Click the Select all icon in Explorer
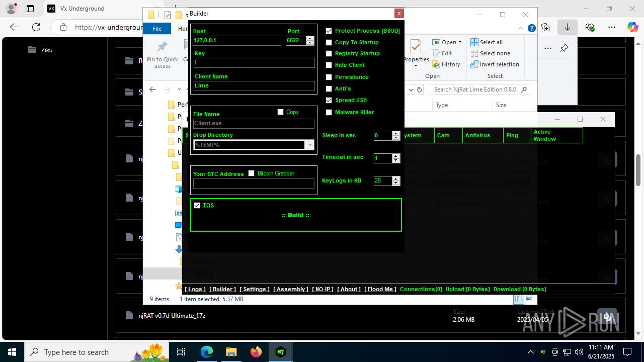The width and height of the screenshot is (644, 362). coord(474,42)
